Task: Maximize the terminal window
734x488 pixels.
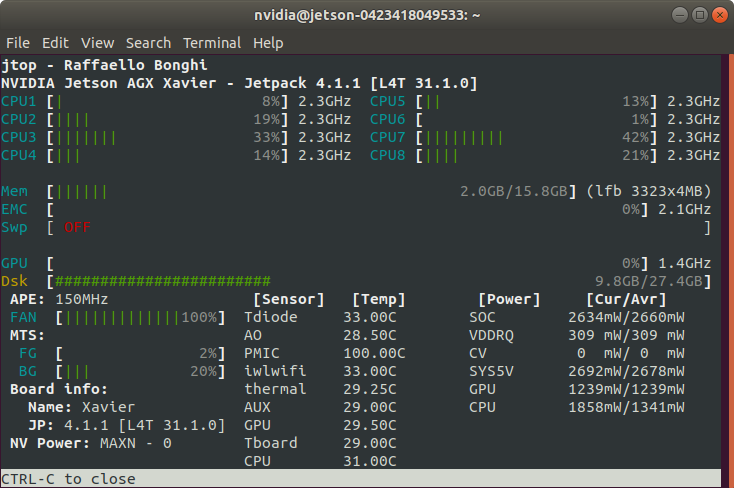Action: tap(699, 15)
